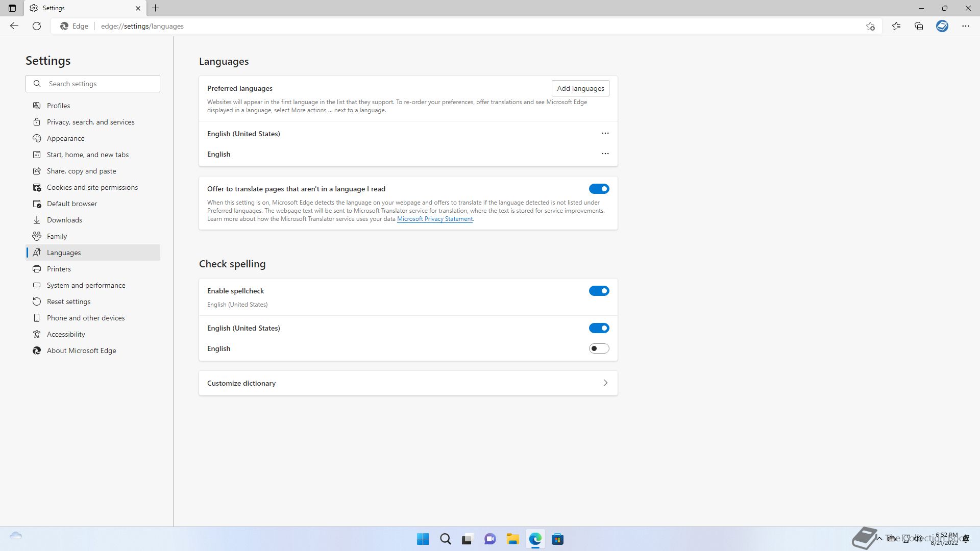This screenshot has width=980, height=551.
Task: Open System and performance settings
Action: point(93,285)
